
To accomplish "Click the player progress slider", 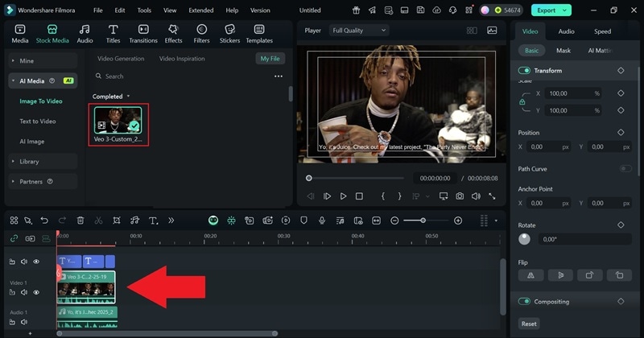I will coord(356,178).
